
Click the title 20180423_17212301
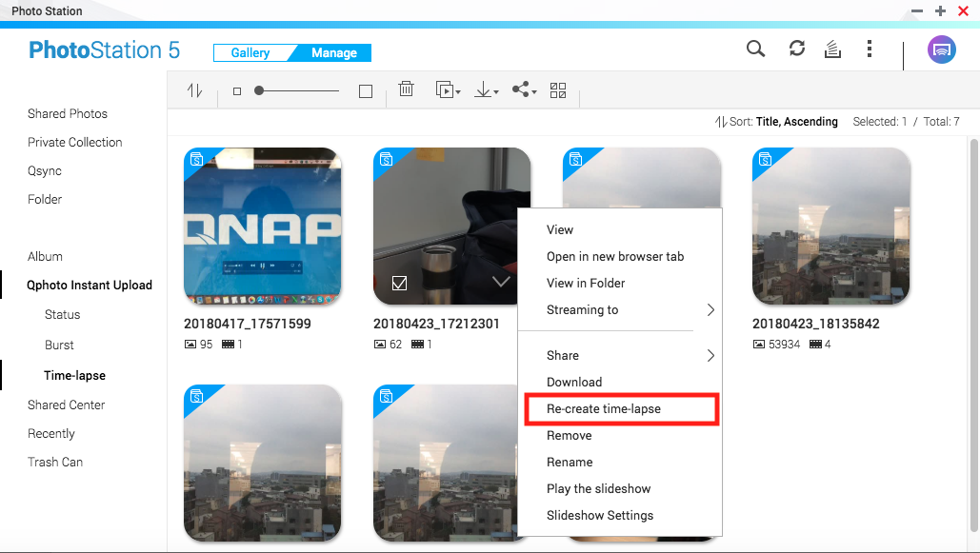point(436,324)
